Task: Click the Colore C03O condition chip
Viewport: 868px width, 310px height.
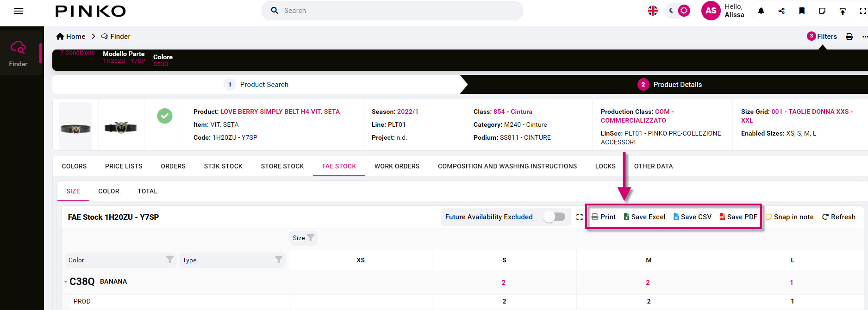Action: (x=162, y=61)
